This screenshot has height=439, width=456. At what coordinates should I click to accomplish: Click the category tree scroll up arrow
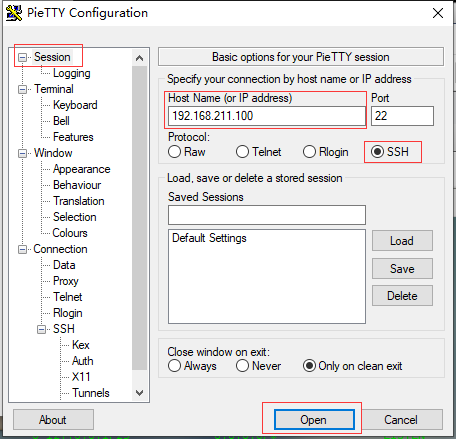point(140,58)
